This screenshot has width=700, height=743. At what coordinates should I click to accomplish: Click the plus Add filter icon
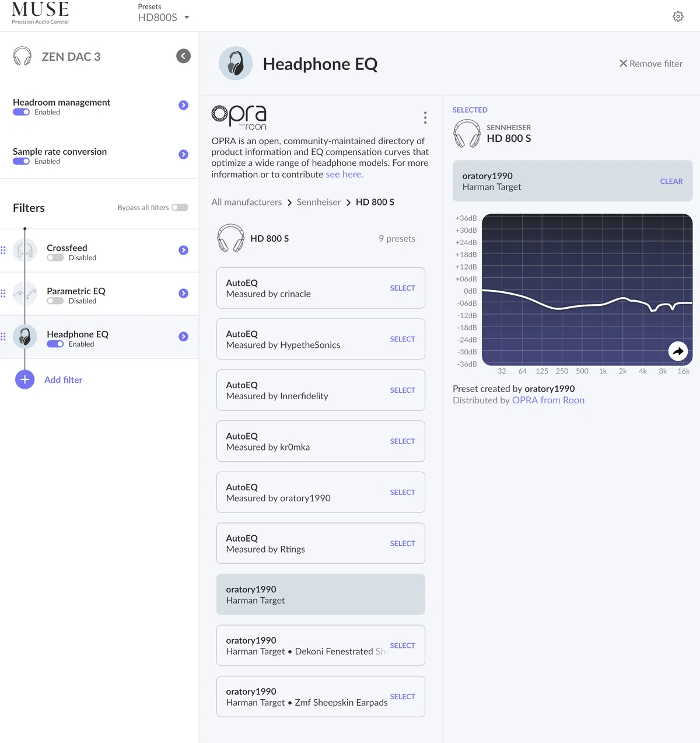24,379
